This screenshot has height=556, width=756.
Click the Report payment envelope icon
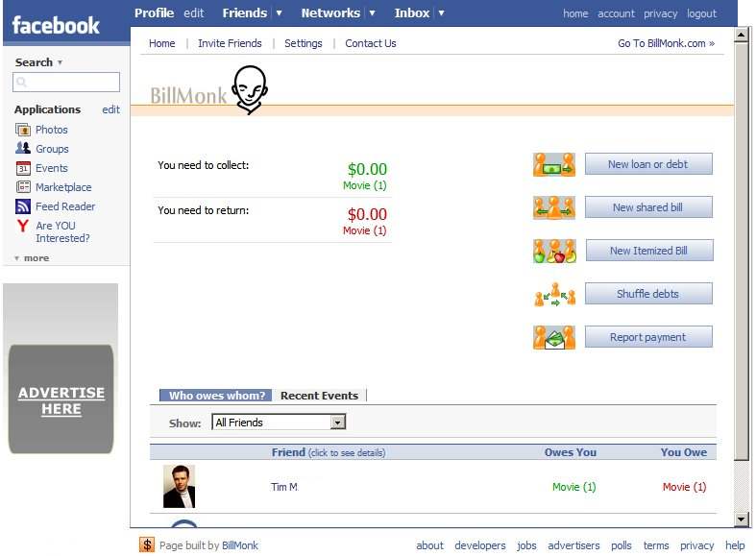(554, 337)
